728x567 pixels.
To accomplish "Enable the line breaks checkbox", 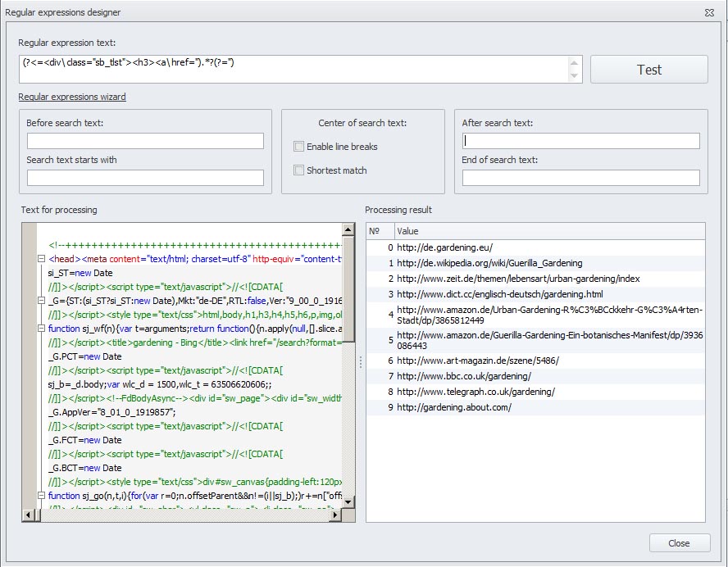I will click(x=298, y=147).
